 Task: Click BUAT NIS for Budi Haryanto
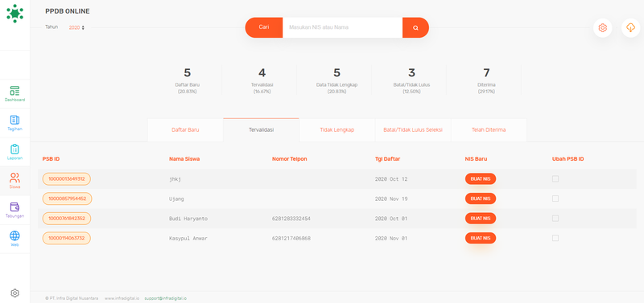tap(480, 218)
